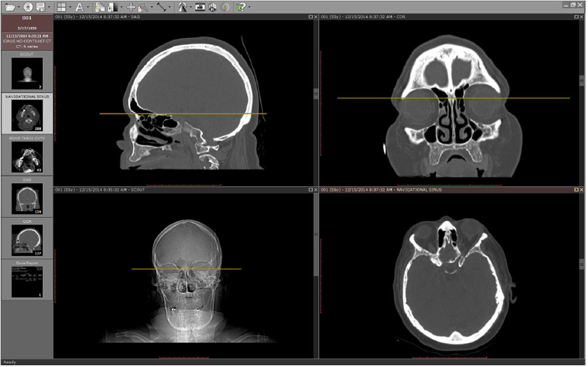Expand the layout grid dropdown arrow
This screenshot has height=367, width=588.
[69, 7]
